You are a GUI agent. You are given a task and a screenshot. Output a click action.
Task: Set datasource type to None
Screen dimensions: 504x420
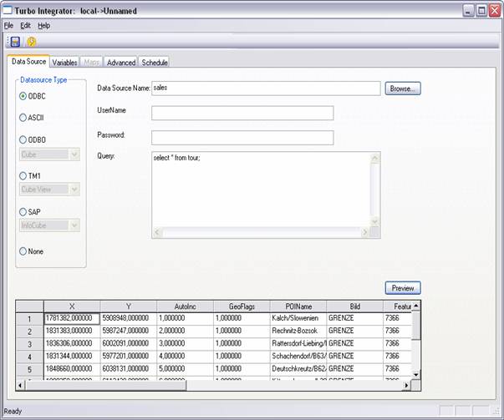point(23,250)
